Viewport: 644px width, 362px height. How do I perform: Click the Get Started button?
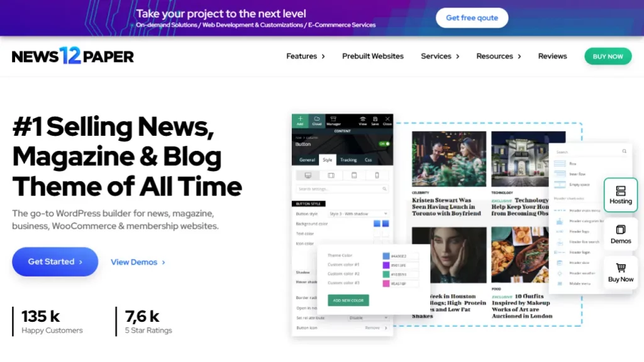[x=55, y=261]
